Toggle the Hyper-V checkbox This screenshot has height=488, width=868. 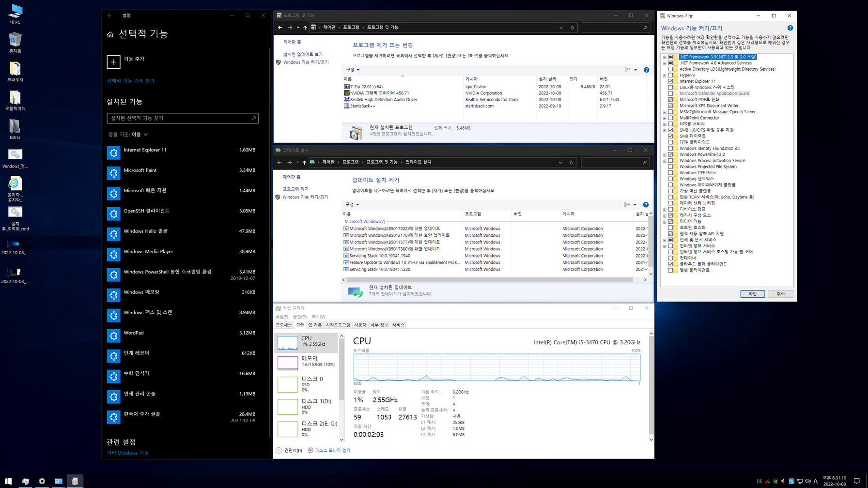670,75
